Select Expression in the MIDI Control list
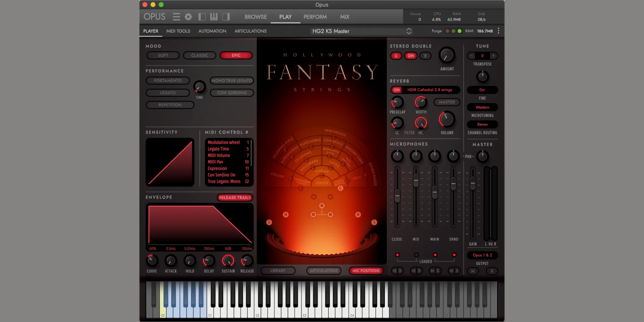Viewport: 644px width, 322px height. click(217, 169)
